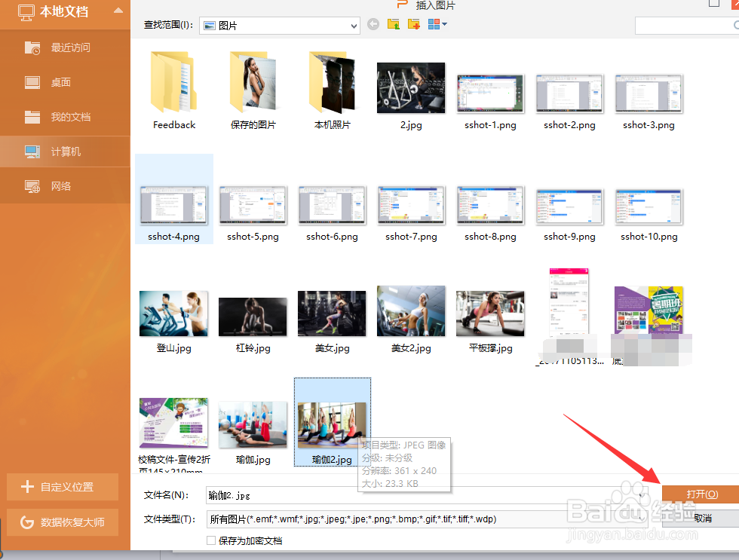Select the sshot-2.png file
The height and width of the screenshot is (560, 739).
coord(569,101)
